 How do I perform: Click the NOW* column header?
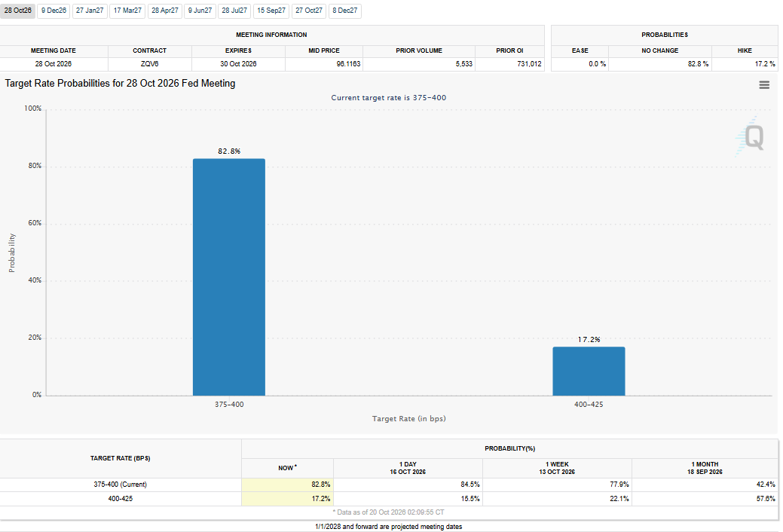[x=288, y=468]
